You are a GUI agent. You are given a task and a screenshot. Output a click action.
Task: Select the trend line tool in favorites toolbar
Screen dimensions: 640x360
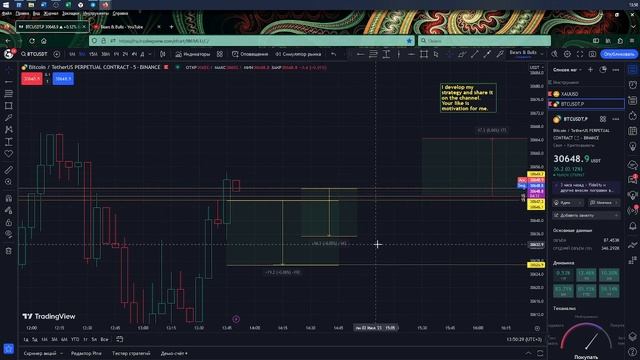click(x=474, y=54)
